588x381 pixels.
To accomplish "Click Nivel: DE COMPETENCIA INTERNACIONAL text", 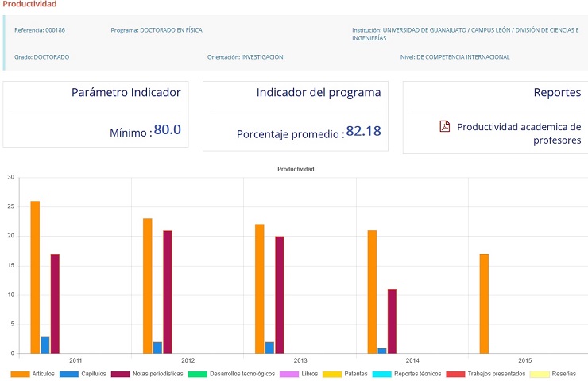I will pos(455,57).
